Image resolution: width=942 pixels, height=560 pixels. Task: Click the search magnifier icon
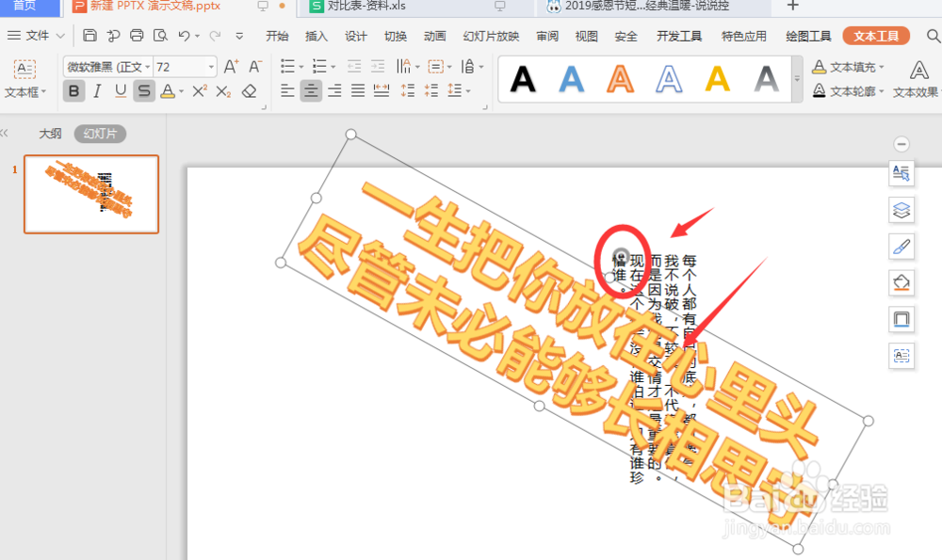click(933, 36)
